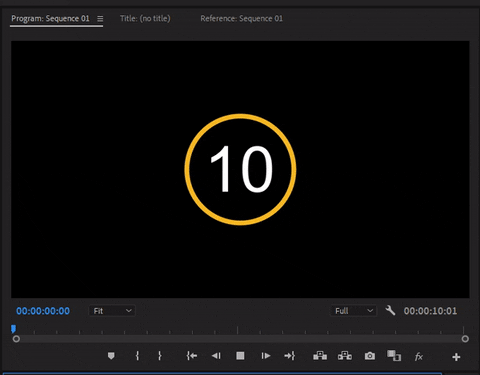Click the Lift button

coord(320,356)
